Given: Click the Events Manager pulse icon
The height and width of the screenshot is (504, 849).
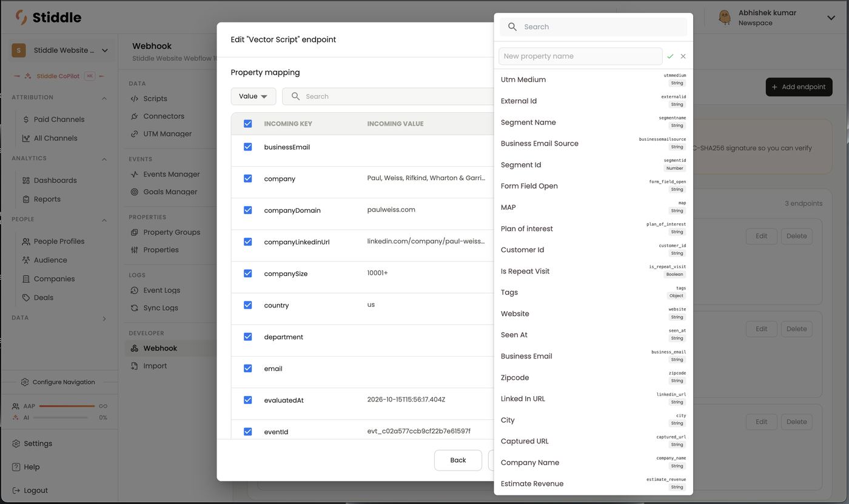Looking at the screenshot, I should click(135, 175).
